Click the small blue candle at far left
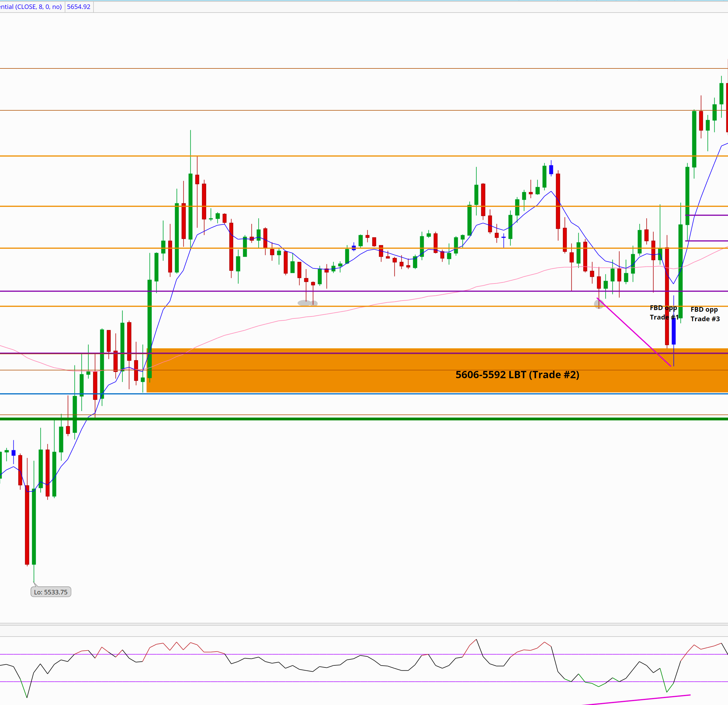Screen dimensions: 728x705 (x=14, y=453)
